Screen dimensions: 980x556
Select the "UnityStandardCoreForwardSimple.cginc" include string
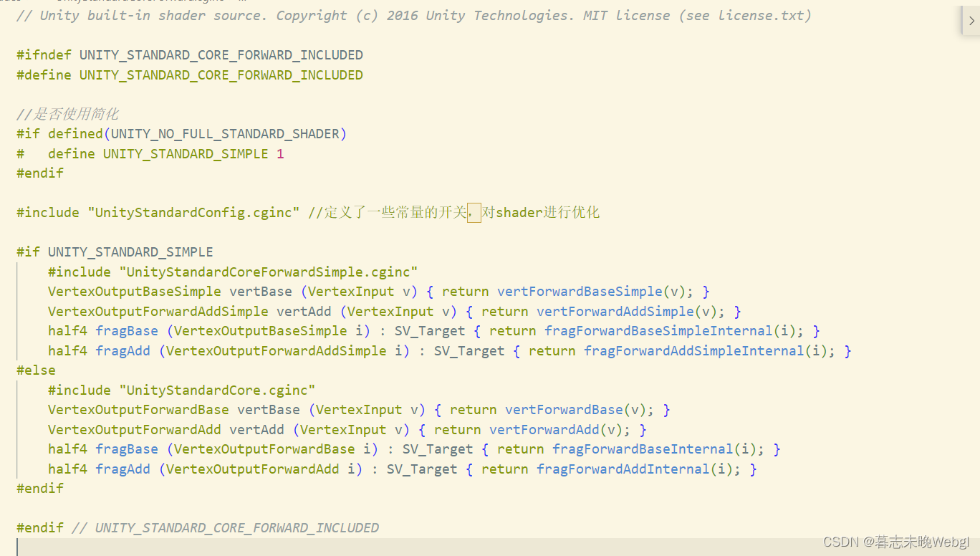click(x=269, y=272)
